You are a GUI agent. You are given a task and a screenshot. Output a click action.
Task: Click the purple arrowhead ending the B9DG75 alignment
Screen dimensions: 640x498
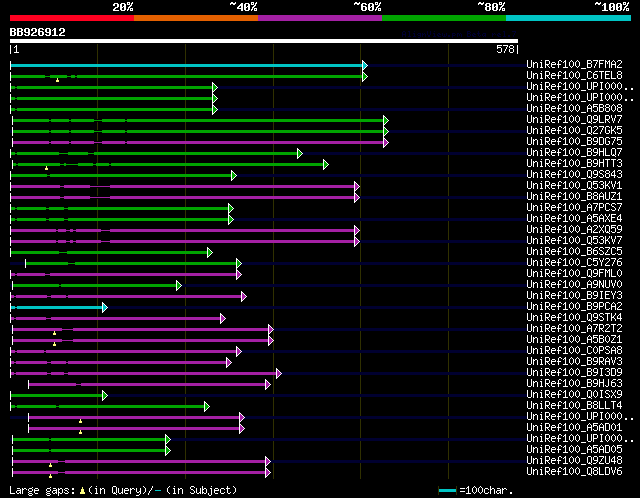pyautogui.click(x=386, y=142)
